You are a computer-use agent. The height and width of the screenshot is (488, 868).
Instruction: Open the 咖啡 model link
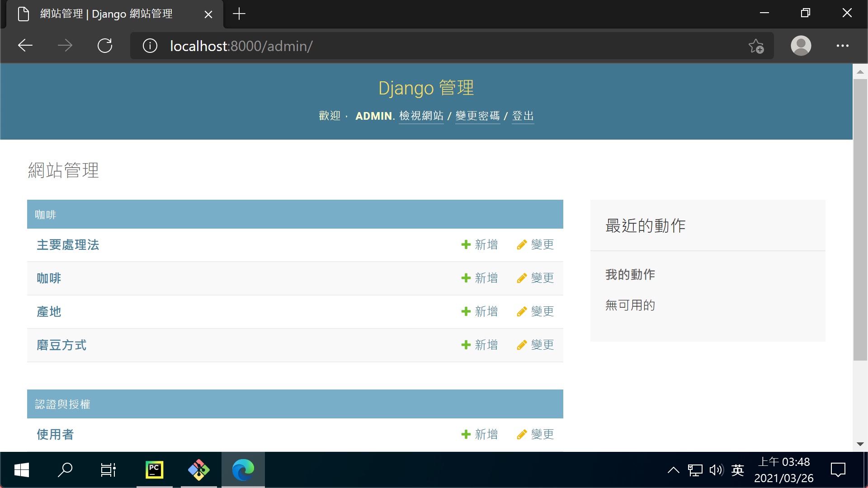[49, 278]
